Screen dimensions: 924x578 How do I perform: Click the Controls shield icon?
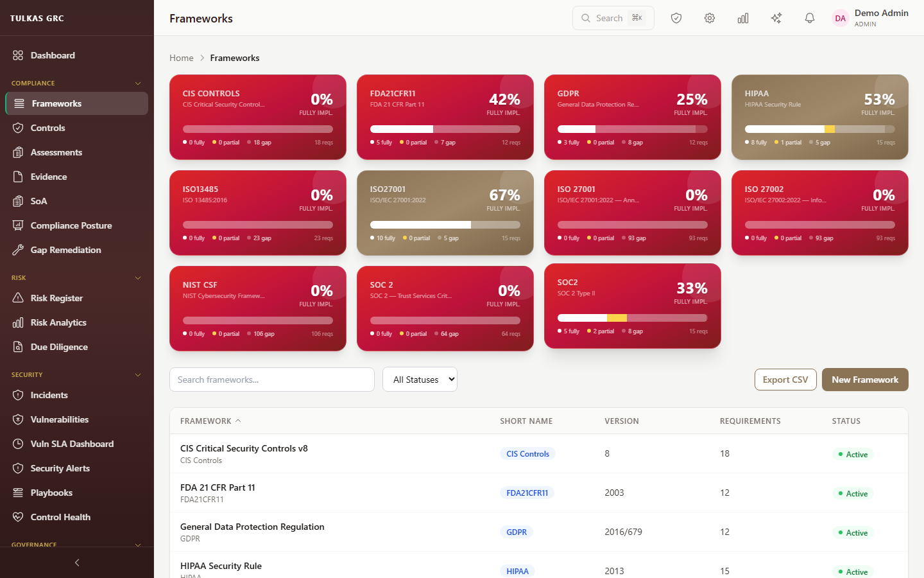[18, 128]
